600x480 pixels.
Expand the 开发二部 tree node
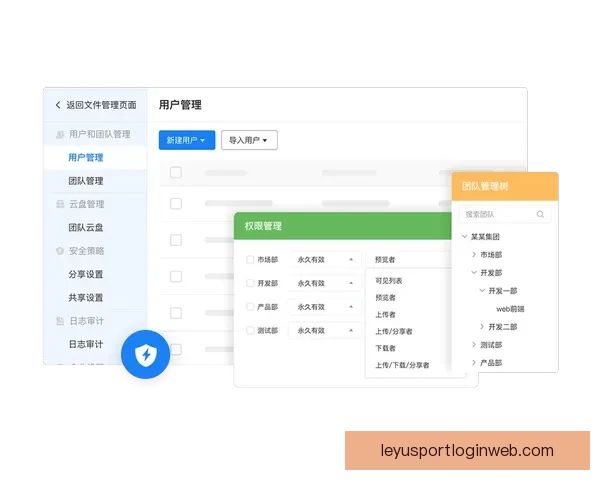tap(482, 327)
